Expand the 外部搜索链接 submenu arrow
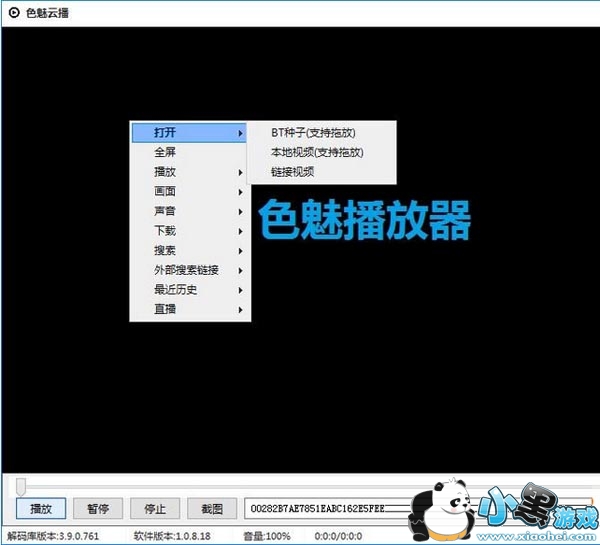The height and width of the screenshot is (545, 600). click(240, 271)
